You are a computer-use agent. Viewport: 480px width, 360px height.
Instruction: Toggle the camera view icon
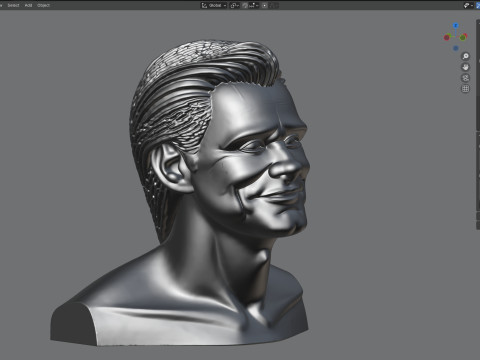[x=466, y=78]
